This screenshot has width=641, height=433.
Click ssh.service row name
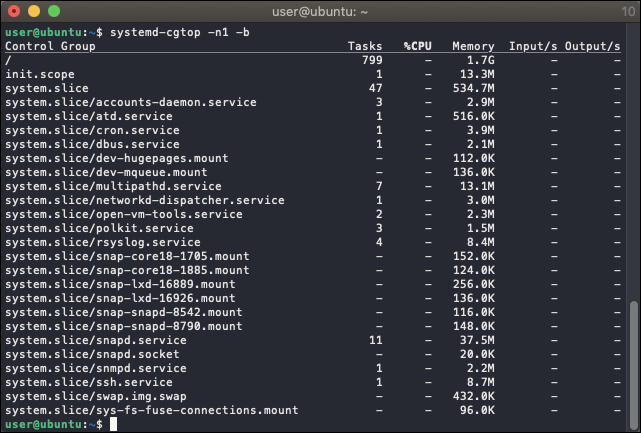(x=89, y=382)
